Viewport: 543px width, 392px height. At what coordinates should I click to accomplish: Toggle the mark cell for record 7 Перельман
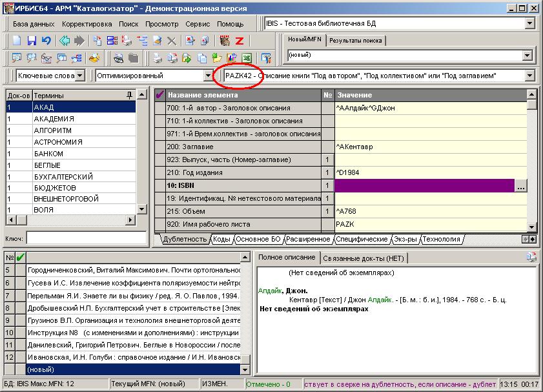(21, 295)
